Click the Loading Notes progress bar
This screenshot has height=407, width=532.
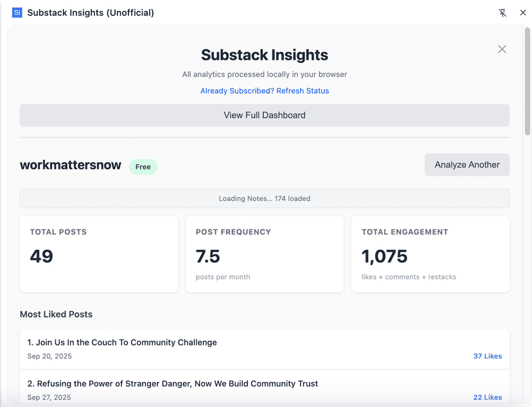click(264, 198)
